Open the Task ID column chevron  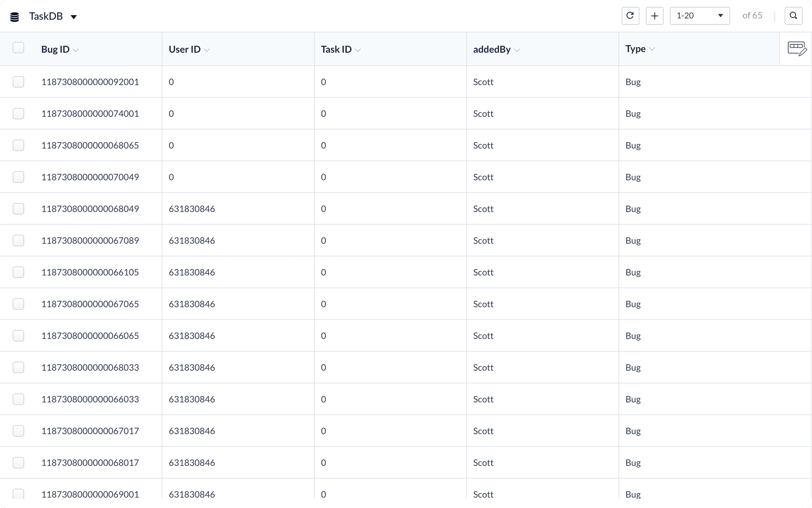pos(358,50)
